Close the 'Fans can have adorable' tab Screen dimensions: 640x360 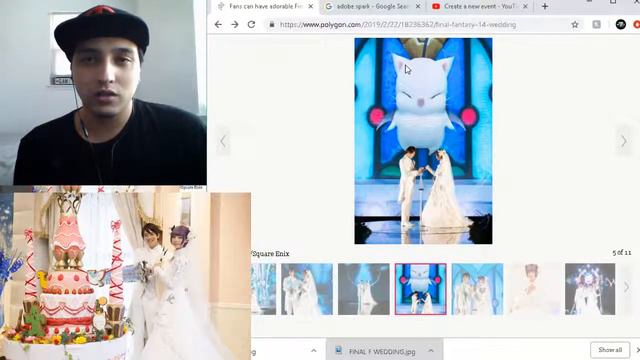[311, 6]
